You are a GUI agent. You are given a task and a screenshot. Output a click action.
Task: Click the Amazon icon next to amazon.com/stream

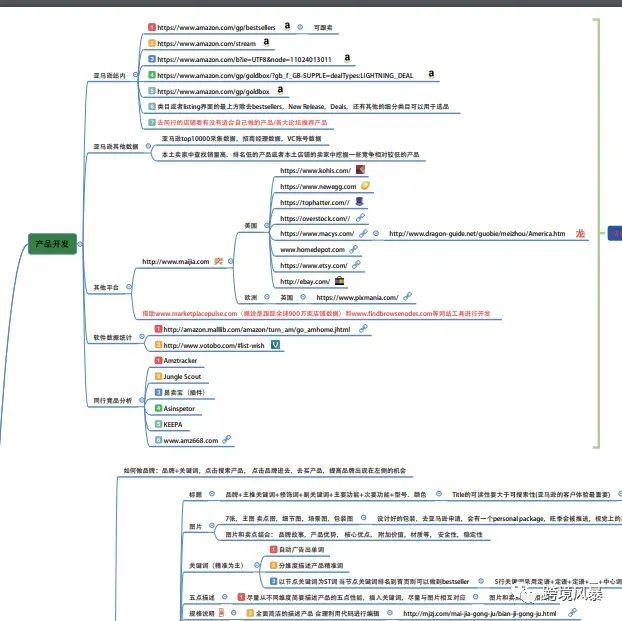pos(266,42)
